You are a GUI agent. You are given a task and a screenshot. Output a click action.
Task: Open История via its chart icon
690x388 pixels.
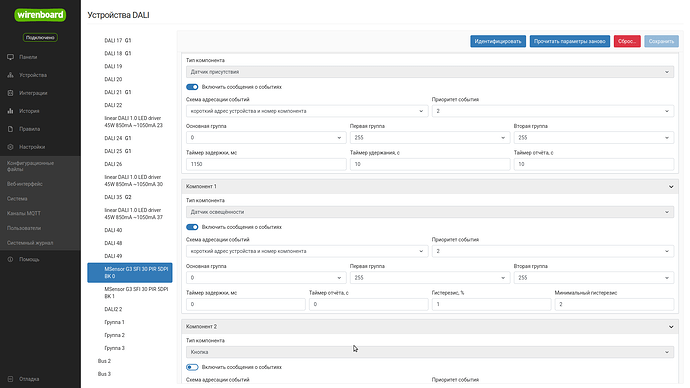click(x=11, y=111)
